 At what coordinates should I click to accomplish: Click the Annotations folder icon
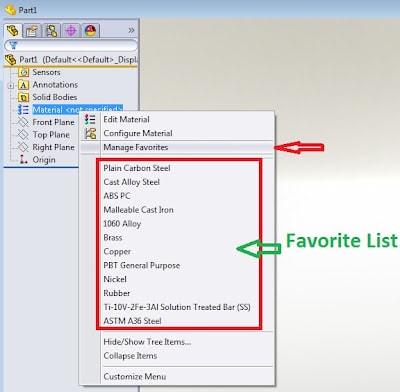(23, 85)
